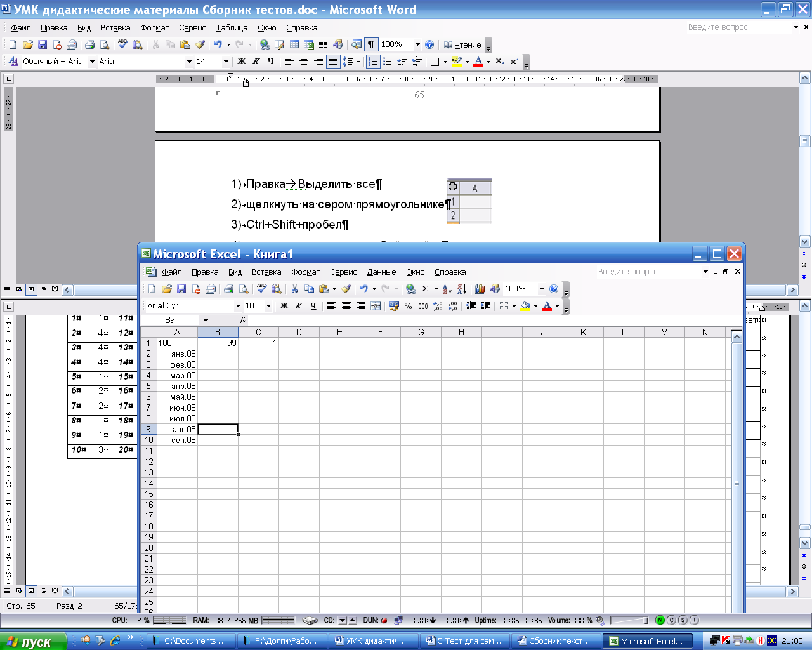Open Word Таблица menu
Screen dimensions: 812x650
click(x=232, y=28)
